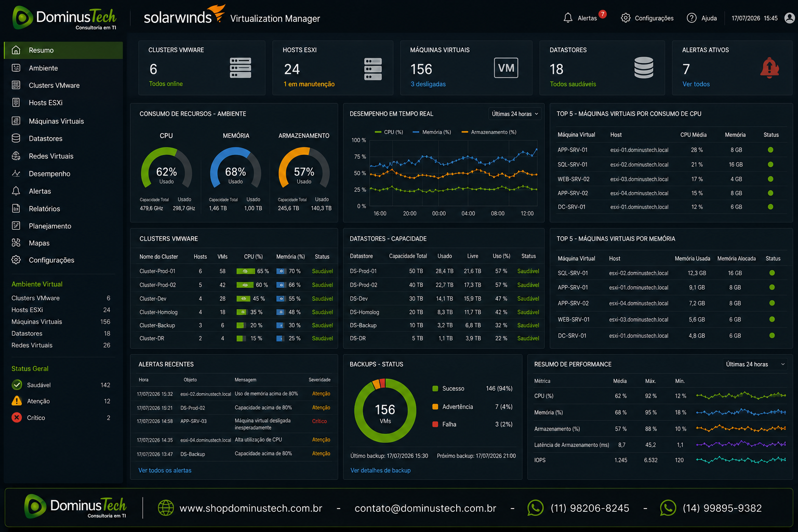
Task: Follow the Ver todos os alertas link
Action: [x=165, y=470]
